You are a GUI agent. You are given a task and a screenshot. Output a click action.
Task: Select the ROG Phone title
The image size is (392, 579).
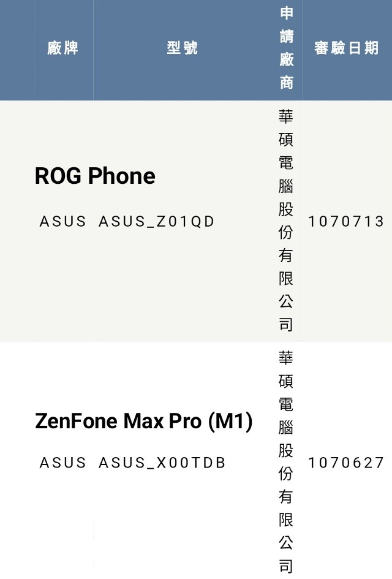pyautogui.click(x=95, y=176)
